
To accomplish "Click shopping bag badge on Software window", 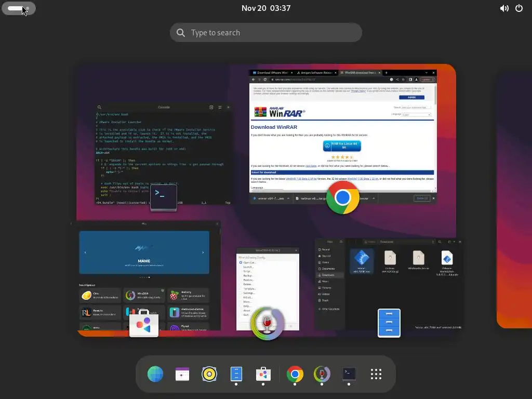I will click(x=144, y=323).
